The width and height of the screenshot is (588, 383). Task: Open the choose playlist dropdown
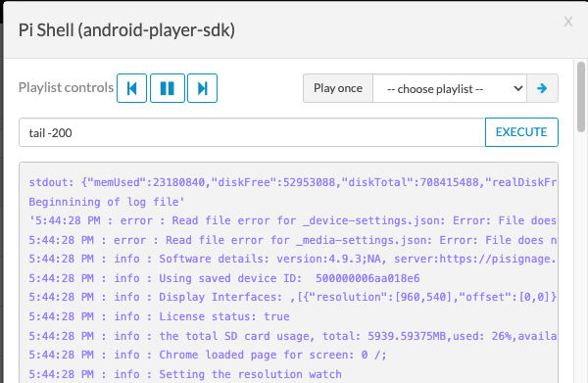point(450,88)
